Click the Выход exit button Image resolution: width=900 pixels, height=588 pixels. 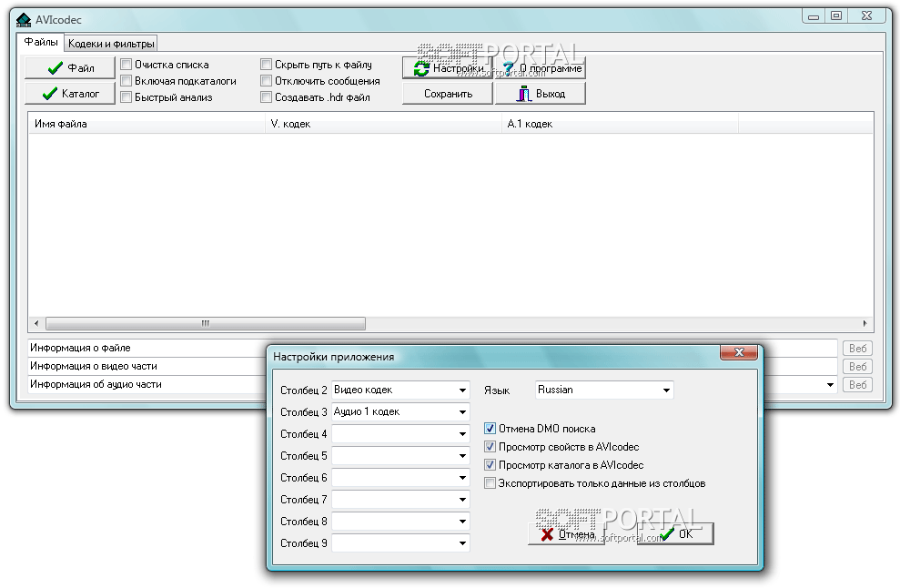point(541,94)
